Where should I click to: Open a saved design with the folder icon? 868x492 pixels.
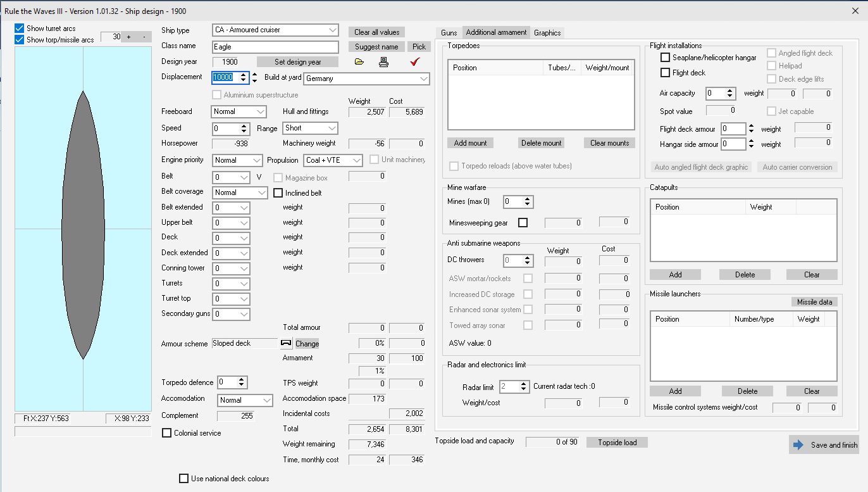click(359, 62)
